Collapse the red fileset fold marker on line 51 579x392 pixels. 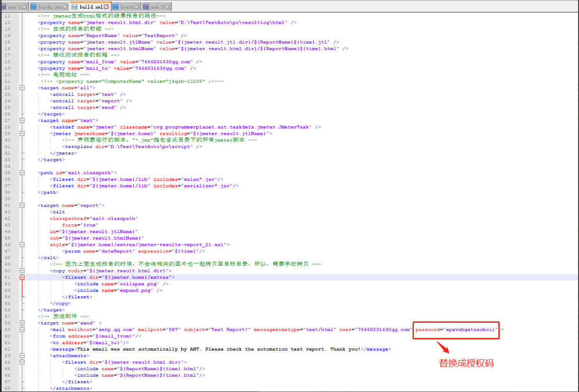[x=22, y=277]
